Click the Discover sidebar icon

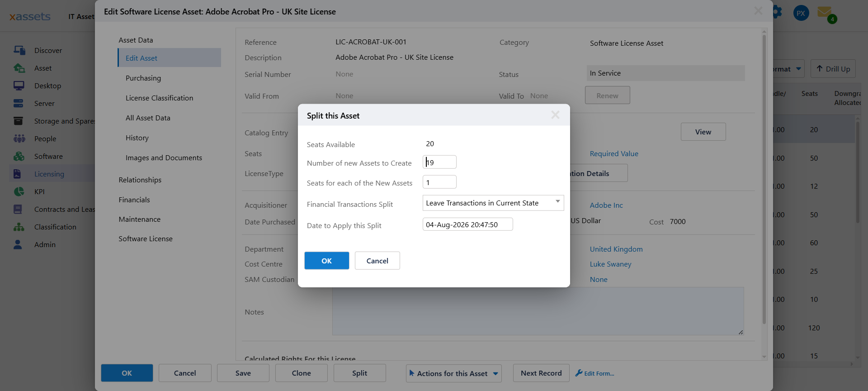pos(19,50)
